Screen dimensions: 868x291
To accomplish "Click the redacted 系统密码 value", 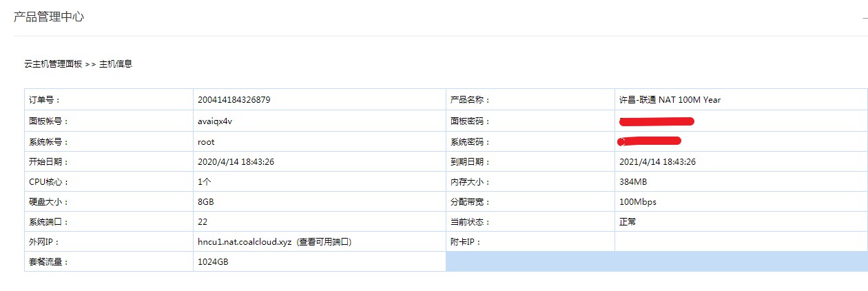I will pyautogui.click(x=650, y=141).
